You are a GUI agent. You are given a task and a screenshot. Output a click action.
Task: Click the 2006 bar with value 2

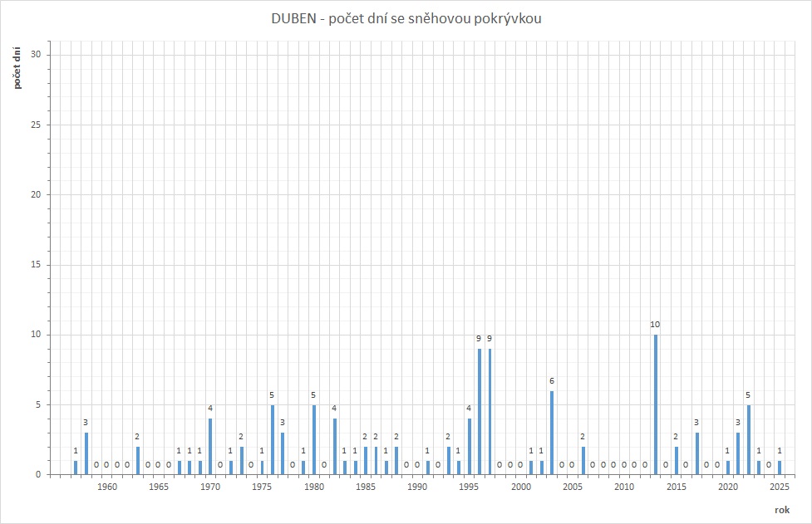(583, 460)
